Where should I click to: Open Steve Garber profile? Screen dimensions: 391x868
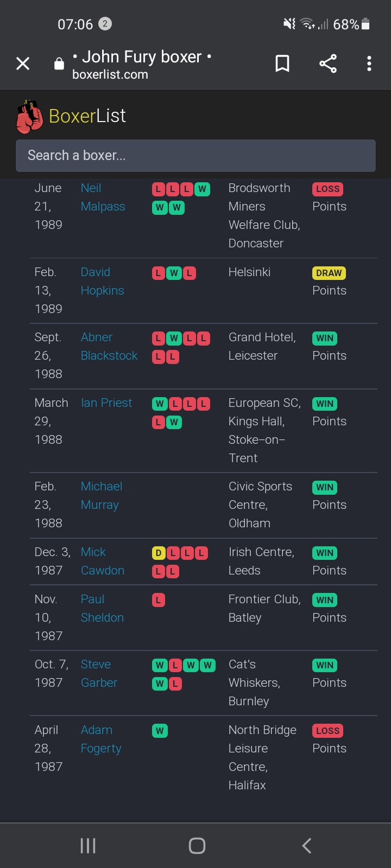99,673
